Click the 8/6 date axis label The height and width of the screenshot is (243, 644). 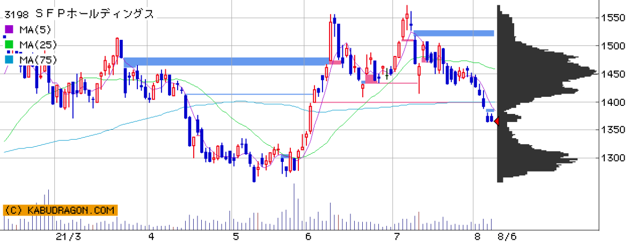(507, 237)
